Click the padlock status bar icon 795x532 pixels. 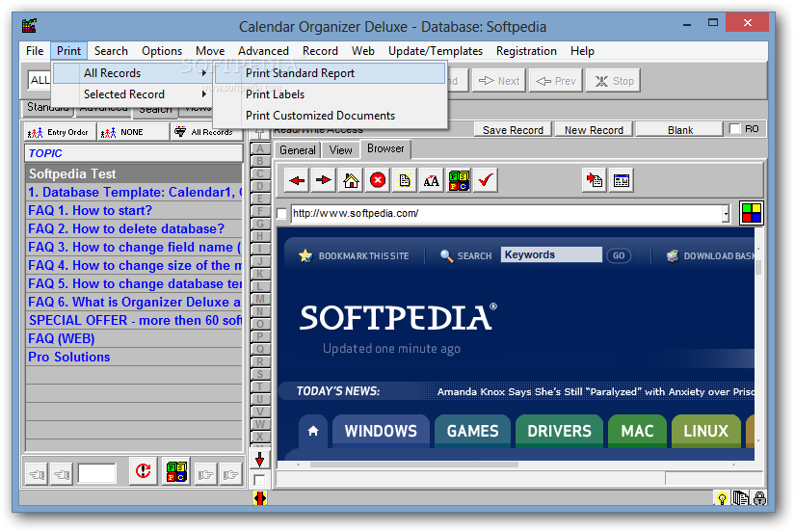coord(759,498)
